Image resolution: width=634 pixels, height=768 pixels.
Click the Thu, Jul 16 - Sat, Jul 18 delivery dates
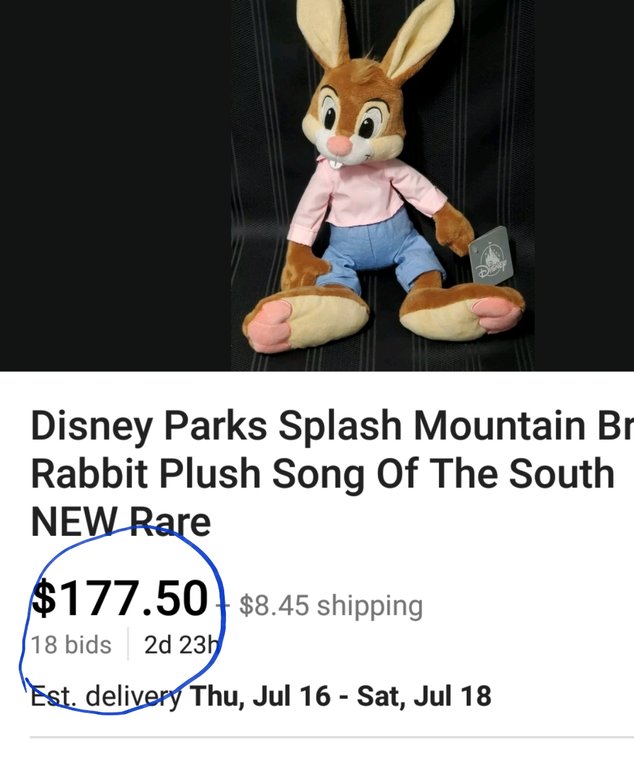click(342, 695)
